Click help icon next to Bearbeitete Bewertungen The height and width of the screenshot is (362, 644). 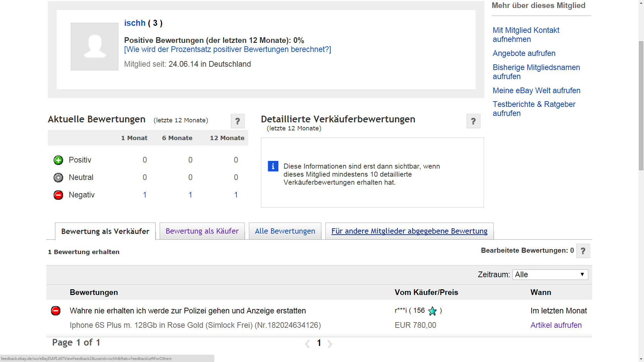point(583,251)
